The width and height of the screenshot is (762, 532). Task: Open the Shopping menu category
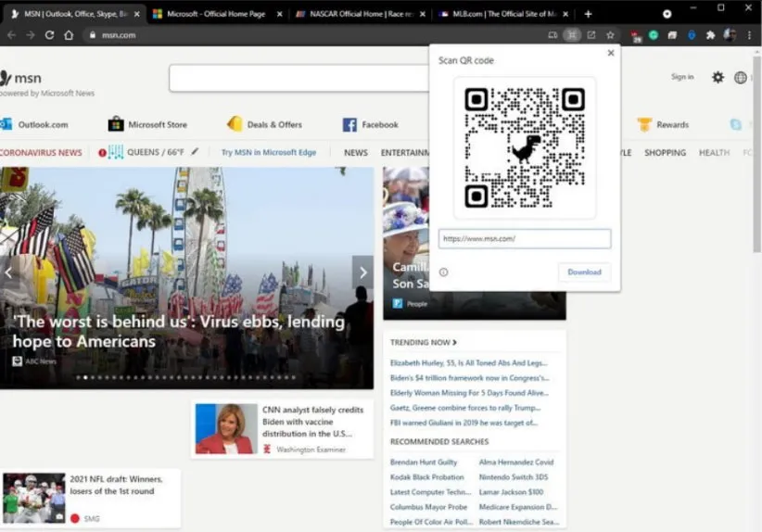coord(665,153)
